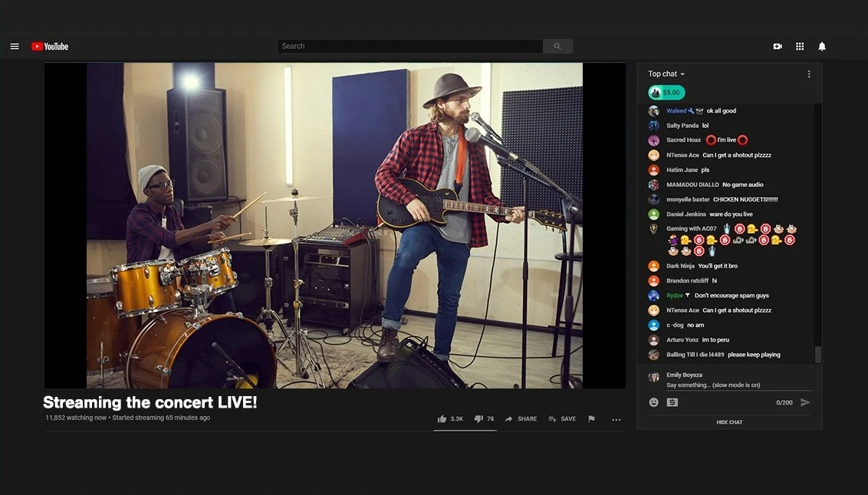The height and width of the screenshot is (495, 868).
Task: Click the SAVE button
Action: pyautogui.click(x=563, y=419)
